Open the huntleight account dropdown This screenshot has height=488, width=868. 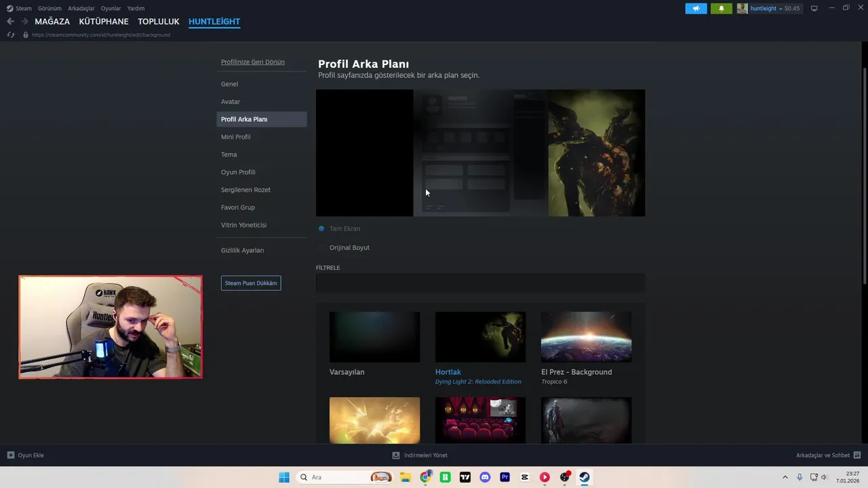pos(774,8)
